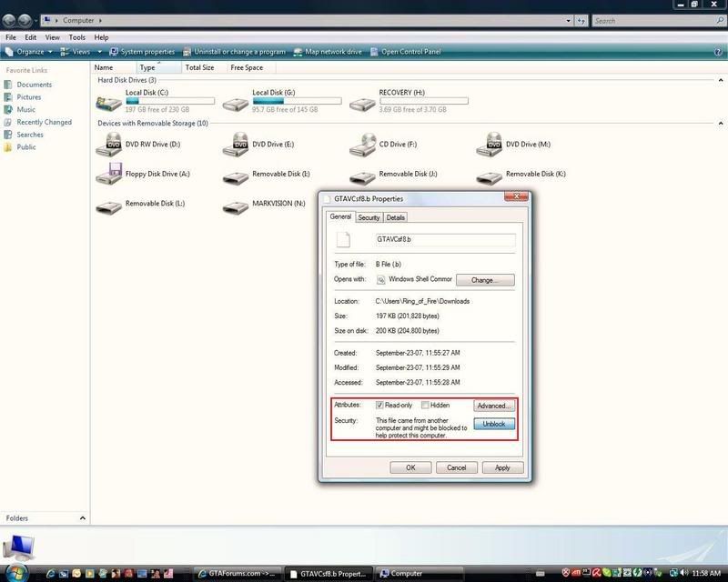The width and height of the screenshot is (728, 582).
Task: Select the MARKVISION (N:) drive icon
Action: click(237, 205)
